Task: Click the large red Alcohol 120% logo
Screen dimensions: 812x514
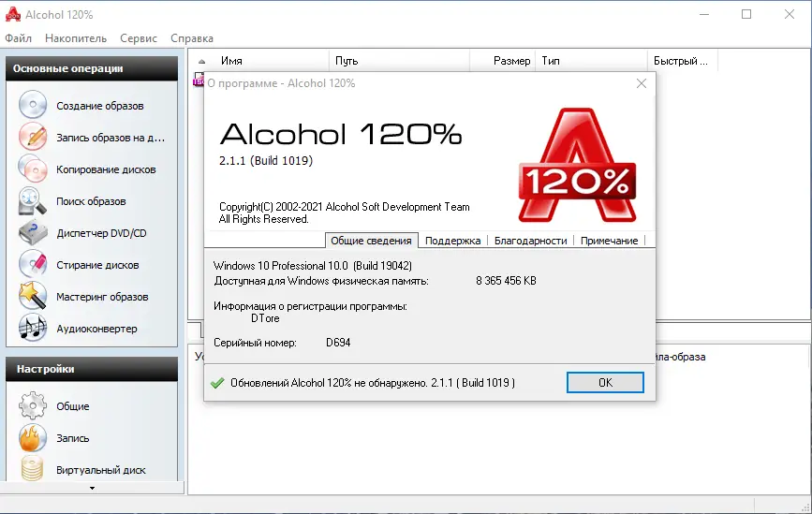Action: (x=578, y=165)
